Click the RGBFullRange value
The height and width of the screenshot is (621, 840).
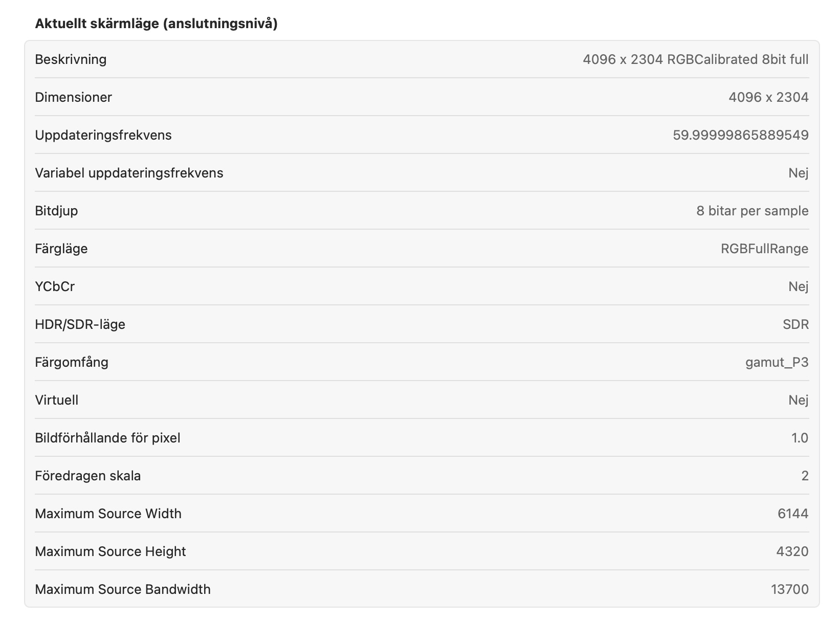coord(764,249)
